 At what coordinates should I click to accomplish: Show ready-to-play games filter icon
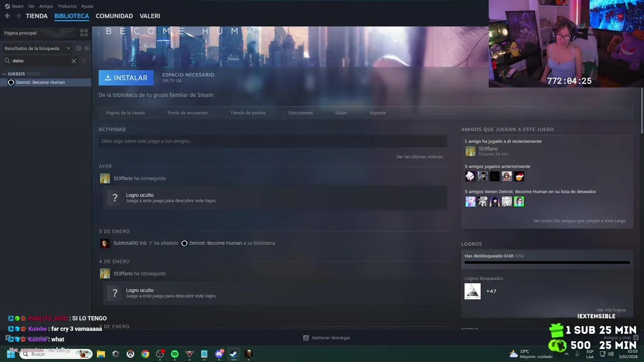pos(87,48)
